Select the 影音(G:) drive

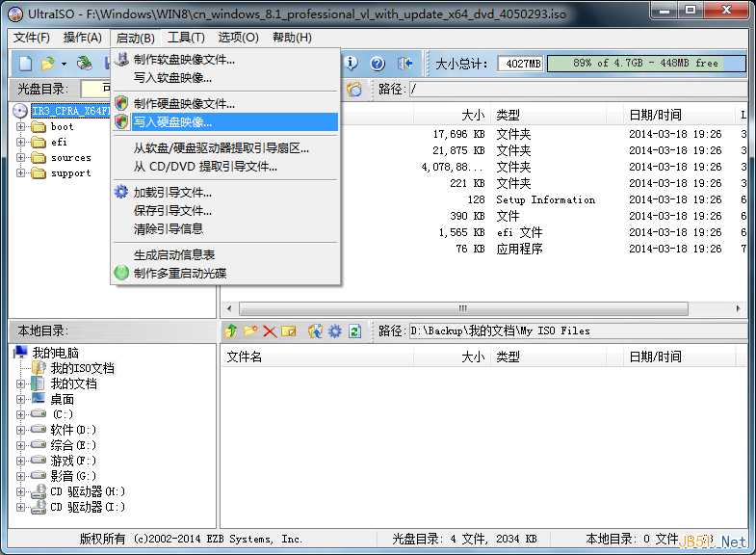(73, 476)
